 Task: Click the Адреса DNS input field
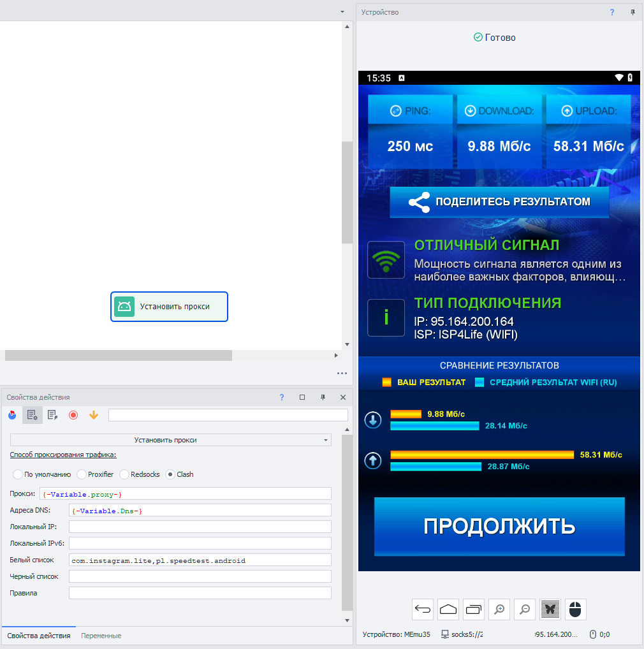(x=200, y=511)
